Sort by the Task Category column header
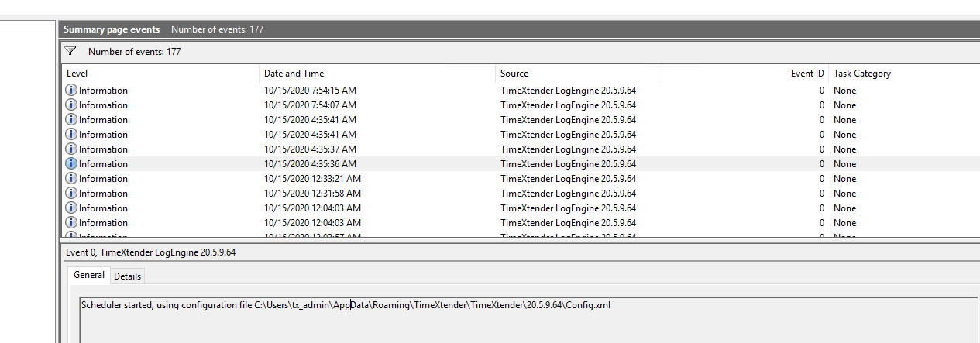 pos(904,74)
